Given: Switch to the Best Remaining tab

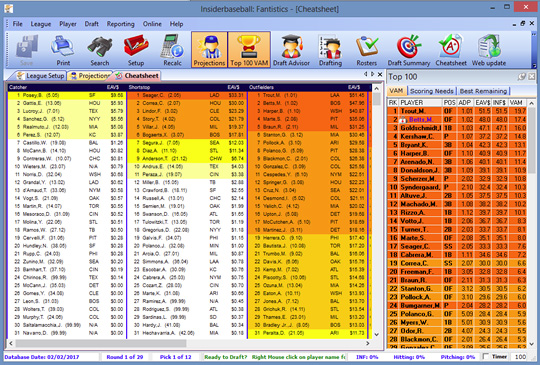Looking at the screenshot, I should 483,91.
